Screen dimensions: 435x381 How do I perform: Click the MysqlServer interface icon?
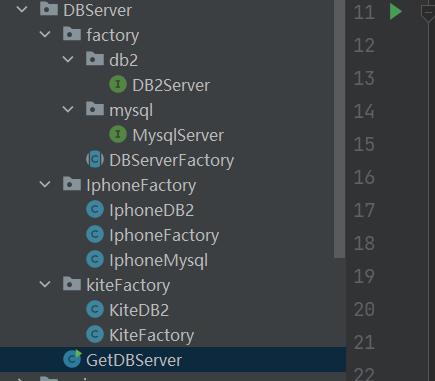(118, 134)
